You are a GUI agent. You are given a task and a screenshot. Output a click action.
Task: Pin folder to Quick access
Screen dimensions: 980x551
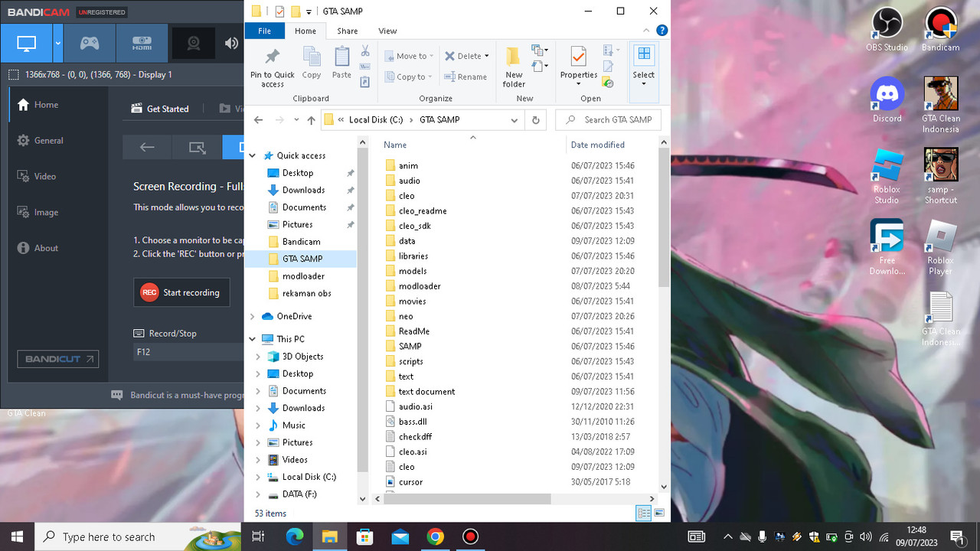(x=273, y=66)
